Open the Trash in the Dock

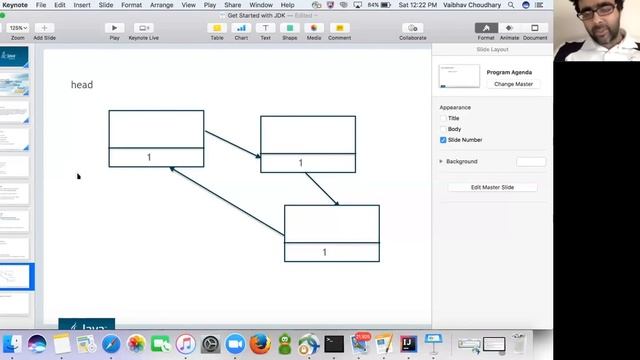(x=519, y=344)
